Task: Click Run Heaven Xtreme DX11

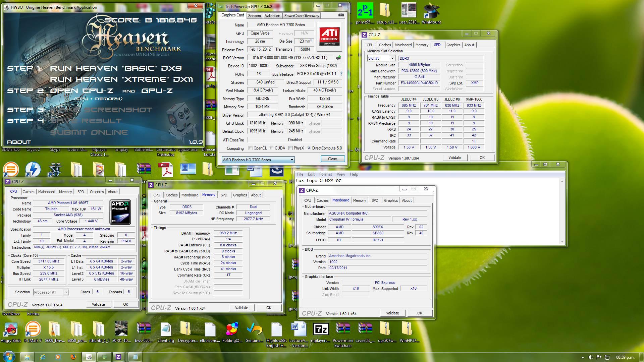Action: click(x=121, y=79)
